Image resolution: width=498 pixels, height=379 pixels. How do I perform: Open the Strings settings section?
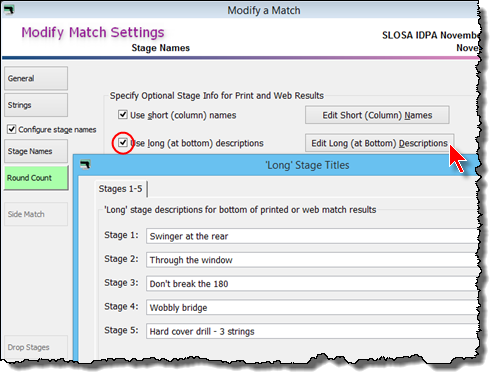[36, 105]
